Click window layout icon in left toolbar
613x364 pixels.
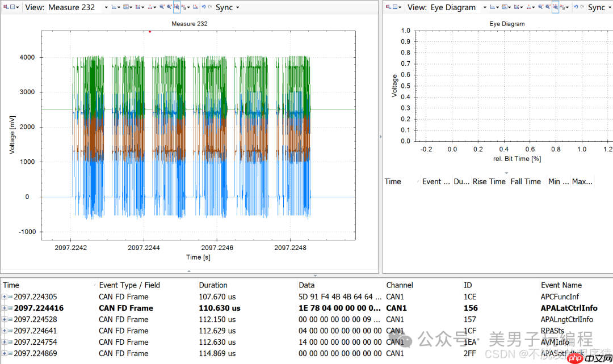tap(12, 7)
